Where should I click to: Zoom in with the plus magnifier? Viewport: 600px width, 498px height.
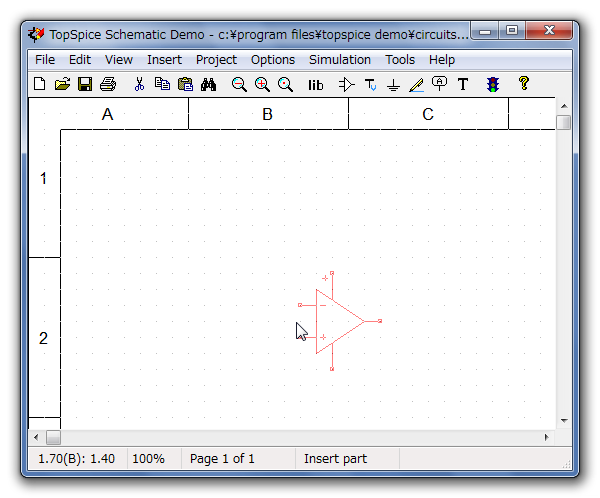pos(262,84)
